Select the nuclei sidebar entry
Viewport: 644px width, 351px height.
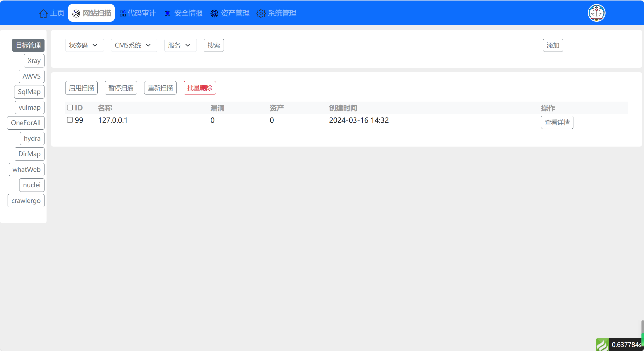click(32, 185)
